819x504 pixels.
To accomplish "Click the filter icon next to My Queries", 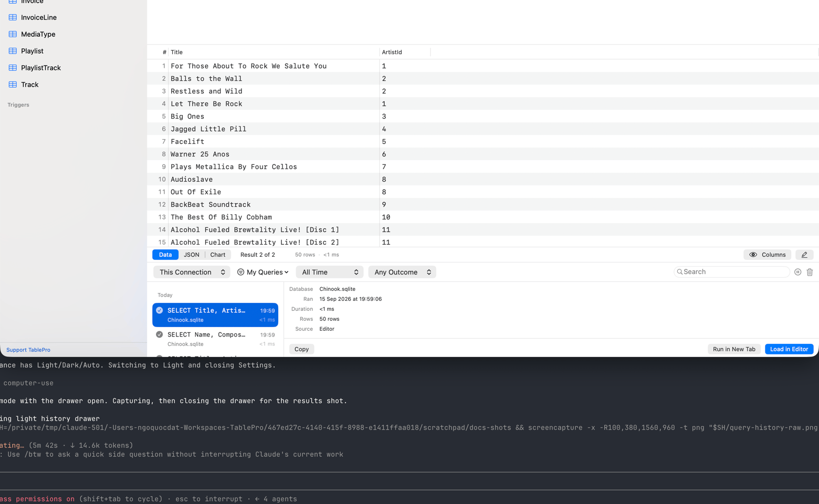I will [x=240, y=272].
